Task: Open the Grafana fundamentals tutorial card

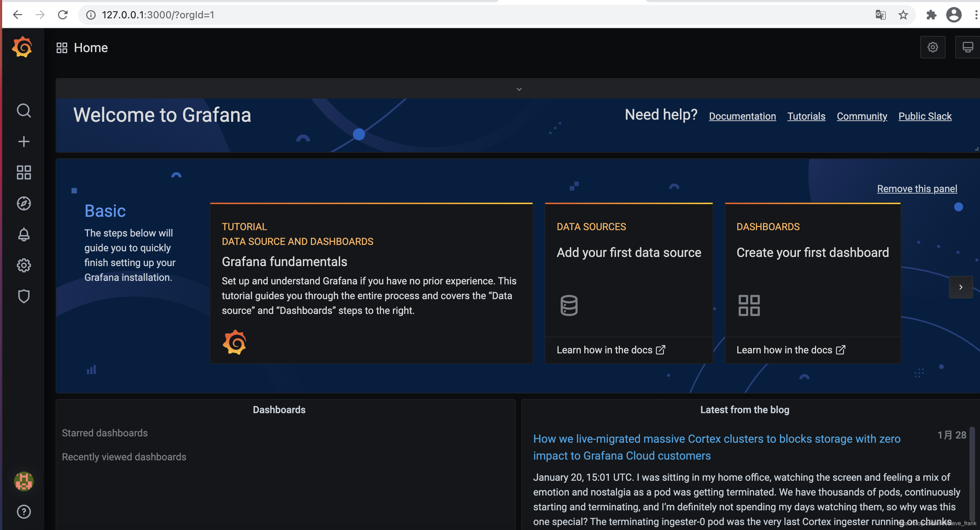Action: (x=371, y=283)
